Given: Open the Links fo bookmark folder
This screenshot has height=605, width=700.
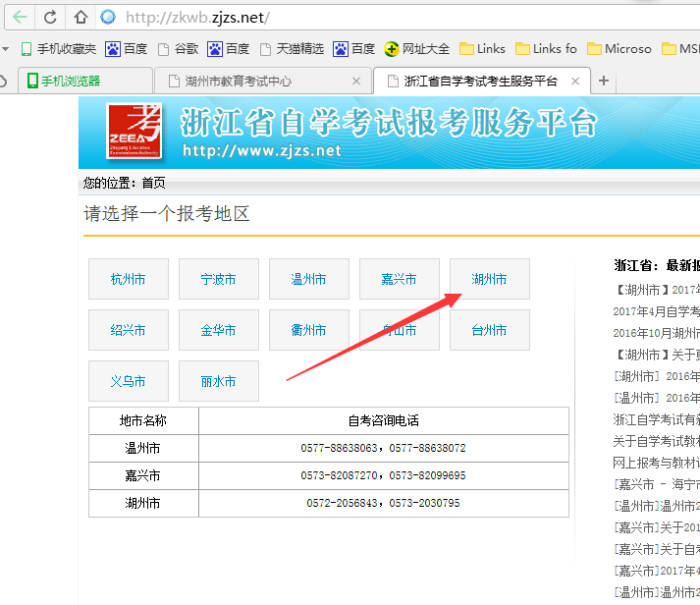Looking at the screenshot, I should (546, 49).
